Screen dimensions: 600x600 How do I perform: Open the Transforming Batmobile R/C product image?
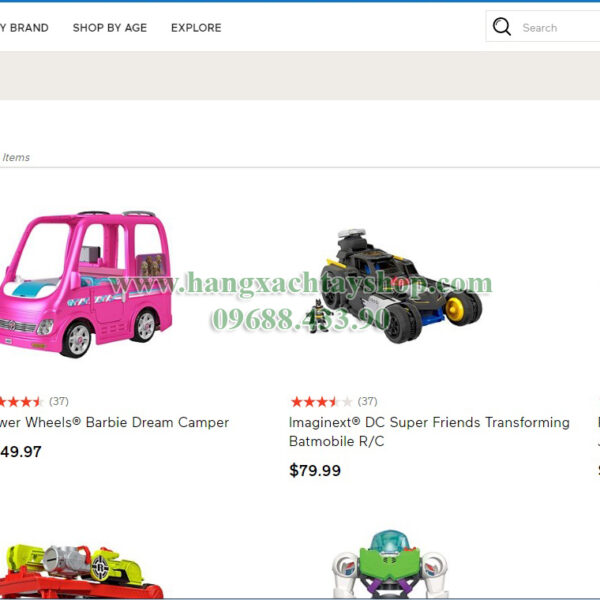(x=397, y=285)
